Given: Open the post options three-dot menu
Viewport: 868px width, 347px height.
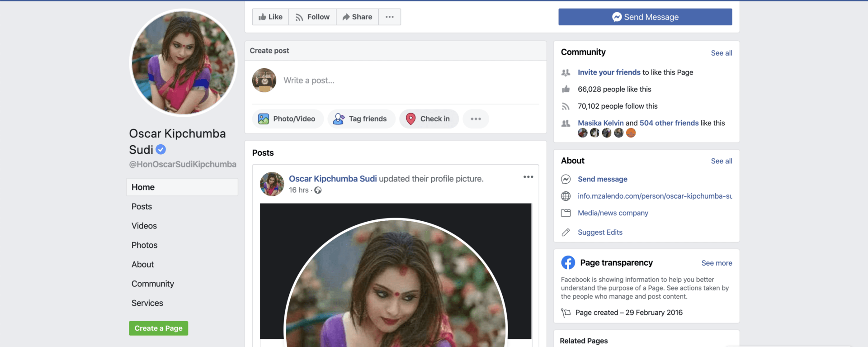Looking at the screenshot, I should (528, 177).
